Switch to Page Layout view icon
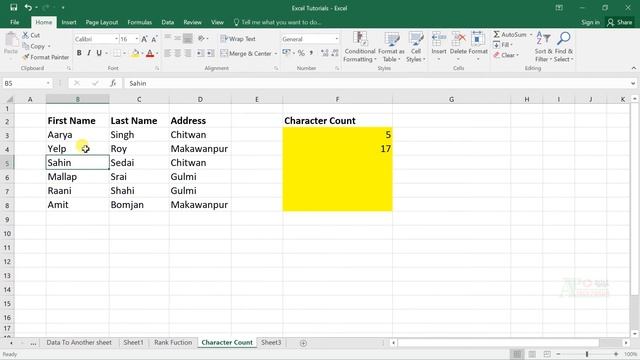 (532, 354)
